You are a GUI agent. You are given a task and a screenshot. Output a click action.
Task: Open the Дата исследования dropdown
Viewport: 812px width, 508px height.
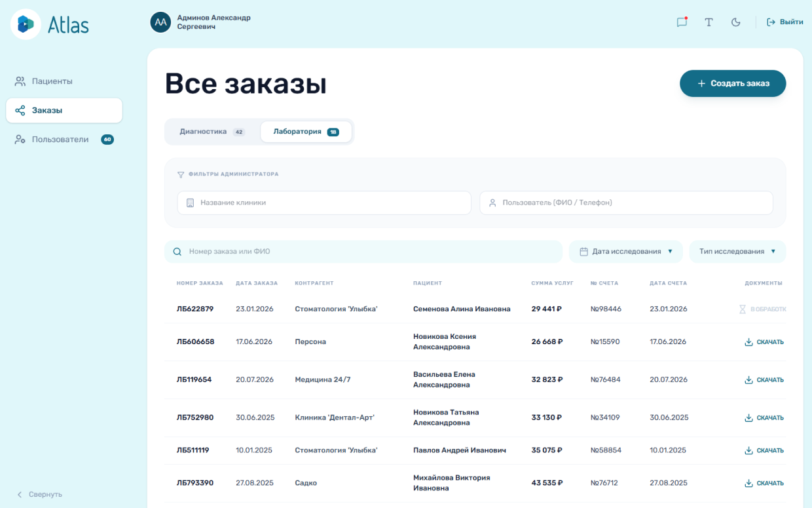tap(625, 252)
